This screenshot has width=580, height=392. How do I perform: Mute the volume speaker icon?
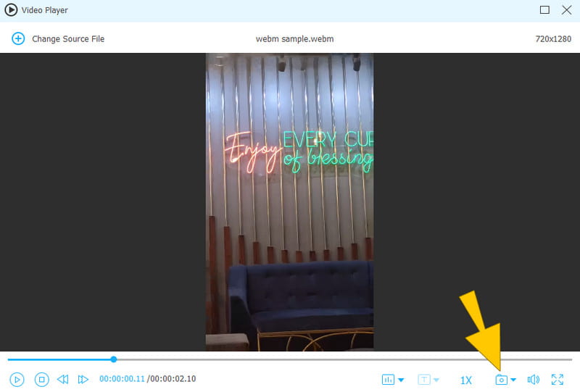pos(533,380)
